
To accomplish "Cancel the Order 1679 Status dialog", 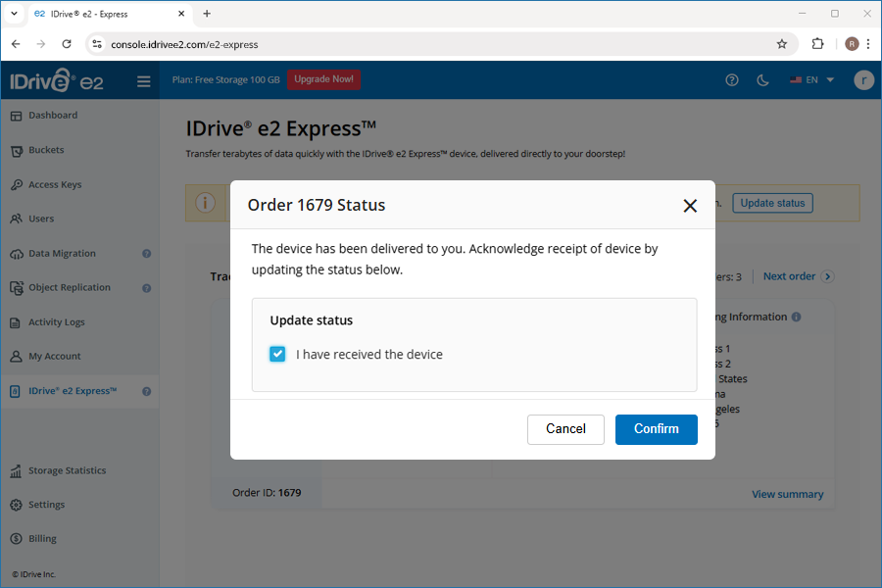I will point(565,429).
